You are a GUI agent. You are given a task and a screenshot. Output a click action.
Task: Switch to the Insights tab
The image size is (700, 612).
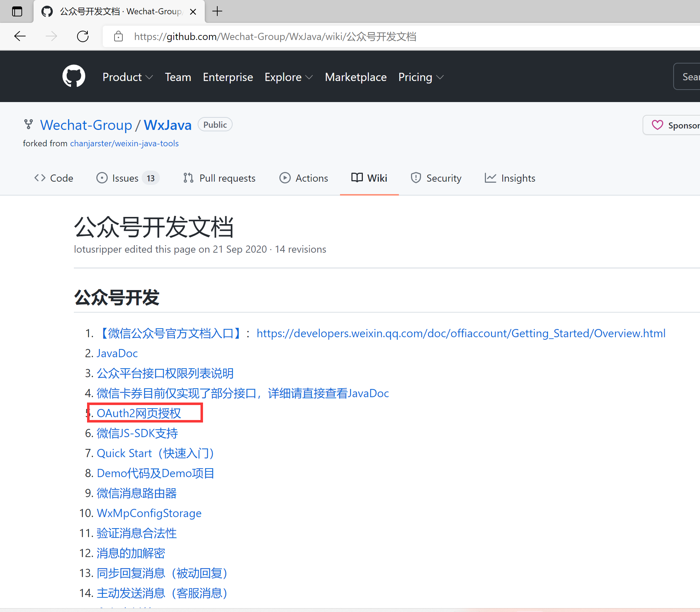(x=510, y=178)
